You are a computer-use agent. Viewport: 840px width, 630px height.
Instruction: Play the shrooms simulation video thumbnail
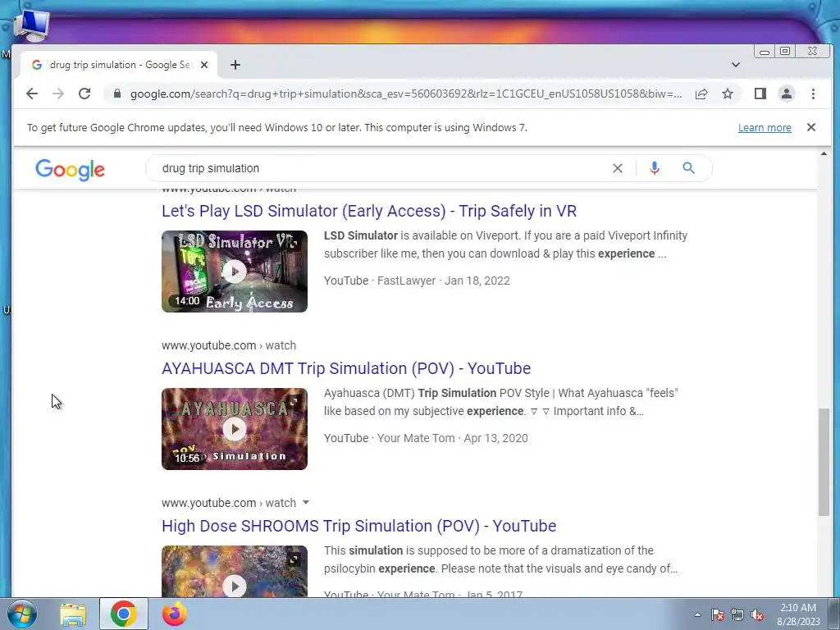point(235,571)
